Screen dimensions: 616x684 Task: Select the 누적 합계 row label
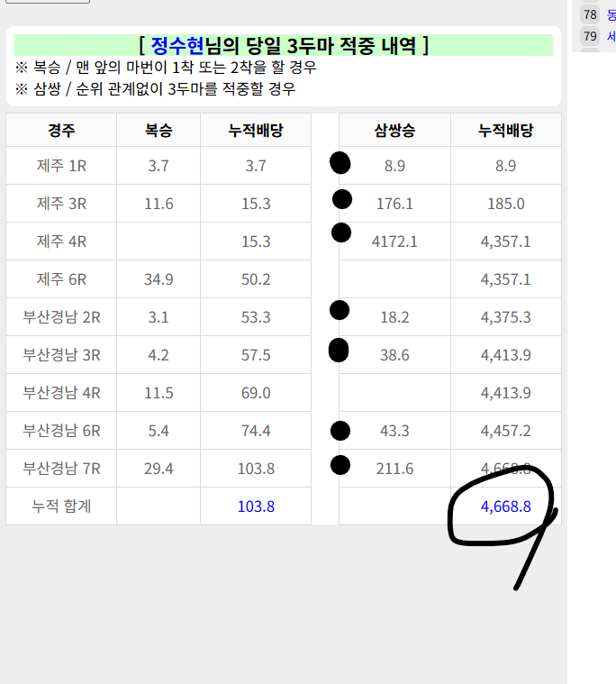(x=61, y=506)
